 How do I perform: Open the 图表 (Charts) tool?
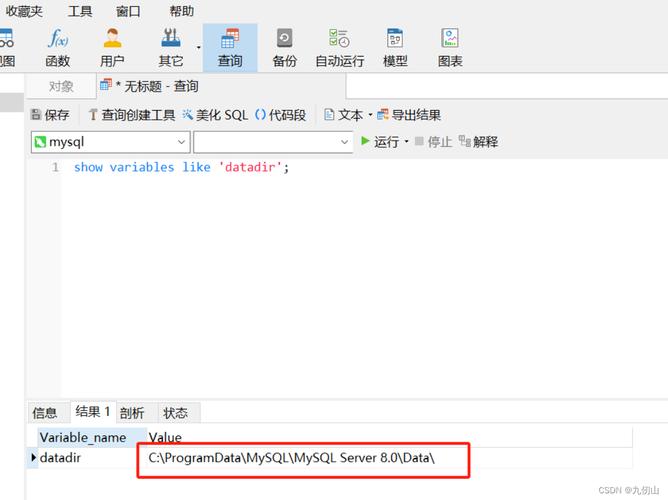(x=450, y=48)
